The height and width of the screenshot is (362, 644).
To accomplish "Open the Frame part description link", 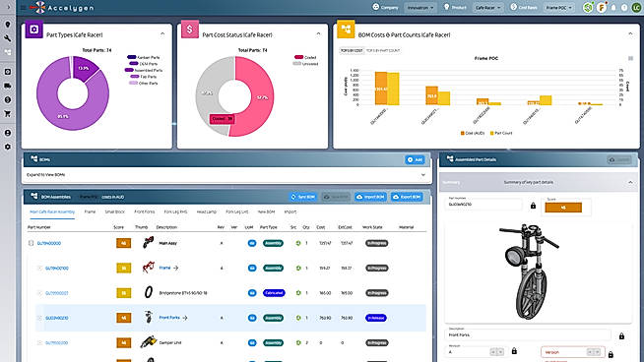I will (x=164, y=268).
